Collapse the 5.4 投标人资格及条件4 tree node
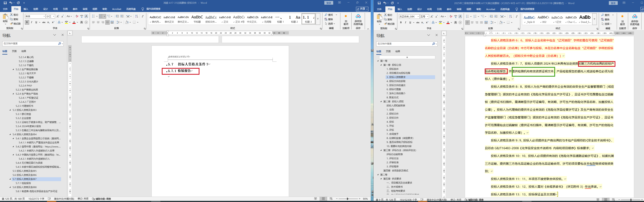 (10, 134)
